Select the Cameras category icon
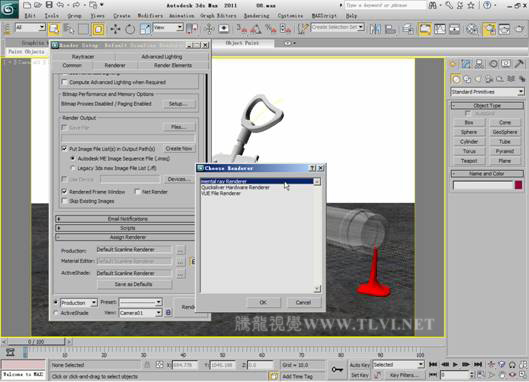The height and width of the screenshot is (382, 529). 489,79
